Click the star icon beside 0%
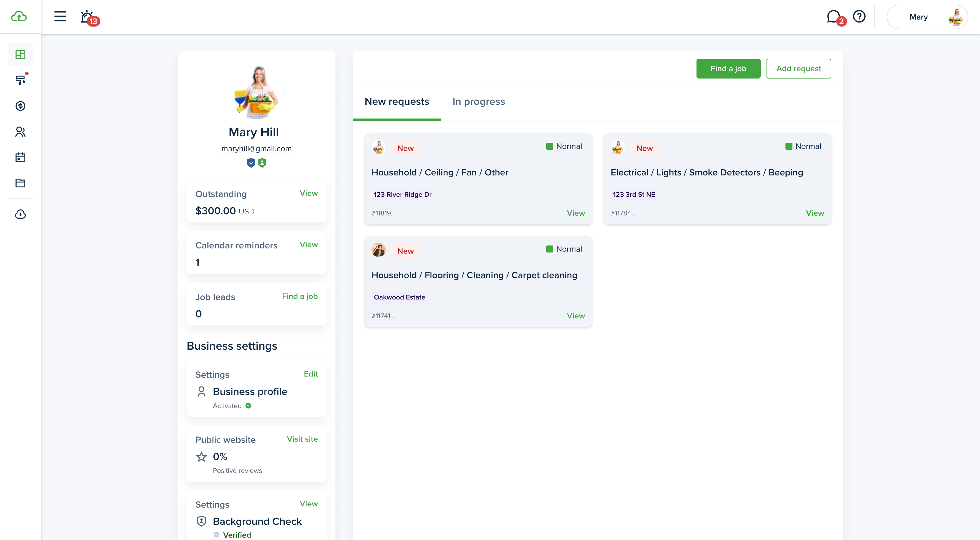This screenshot has height=540, width=980. [x=201, y=457]
